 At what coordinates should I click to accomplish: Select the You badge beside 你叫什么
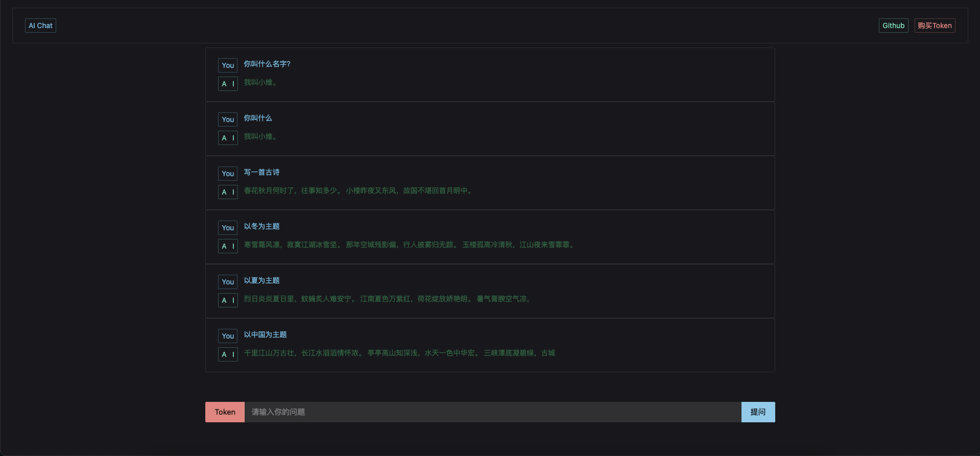pos(228,119)
